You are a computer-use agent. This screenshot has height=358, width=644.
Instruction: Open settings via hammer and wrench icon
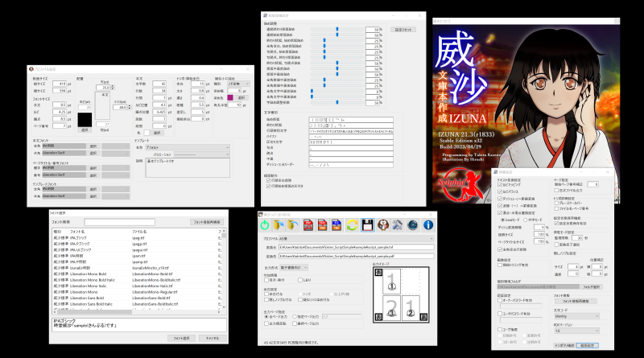(x=397, y=225)
